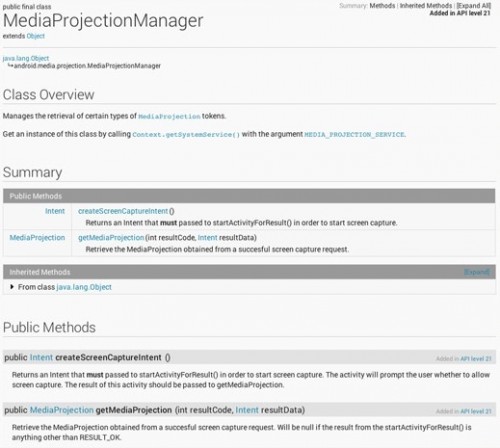
Task: Open getMediaProjection method in summary table
Action: coord(111,238)
